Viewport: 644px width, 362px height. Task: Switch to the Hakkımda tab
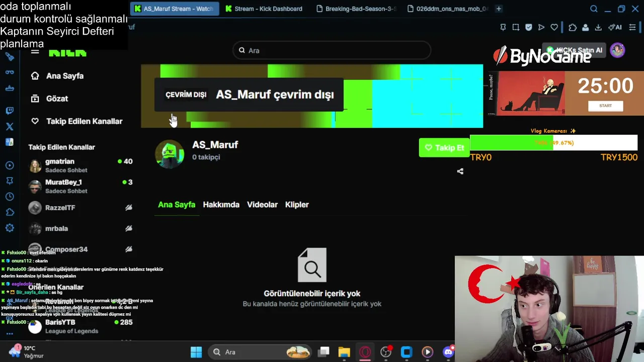(221, 205)
